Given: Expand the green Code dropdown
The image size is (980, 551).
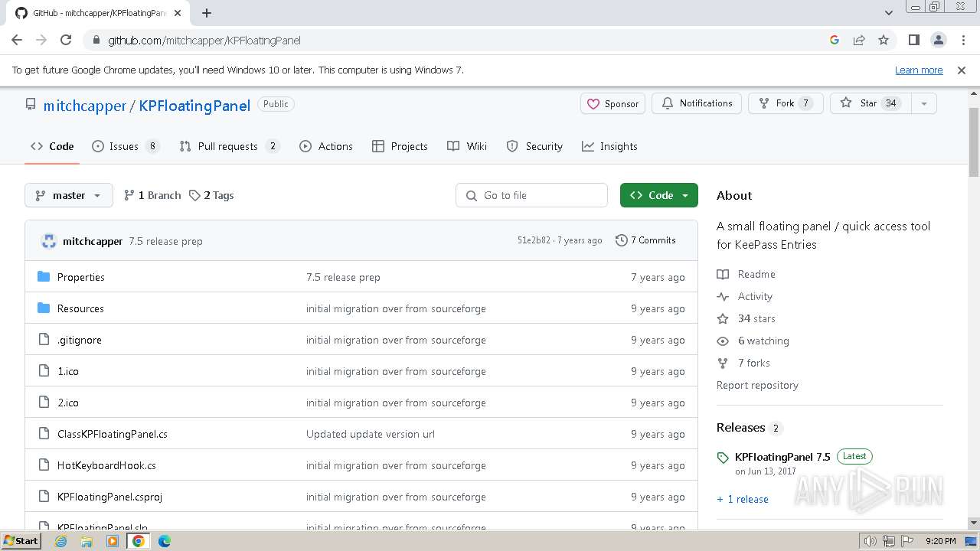Looking at the screenshot, I should (659, 195).
